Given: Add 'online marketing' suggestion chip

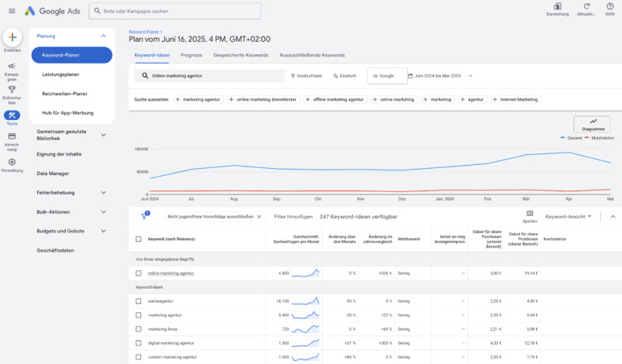Looking at the screenshot, I should [x=393, y=100].
